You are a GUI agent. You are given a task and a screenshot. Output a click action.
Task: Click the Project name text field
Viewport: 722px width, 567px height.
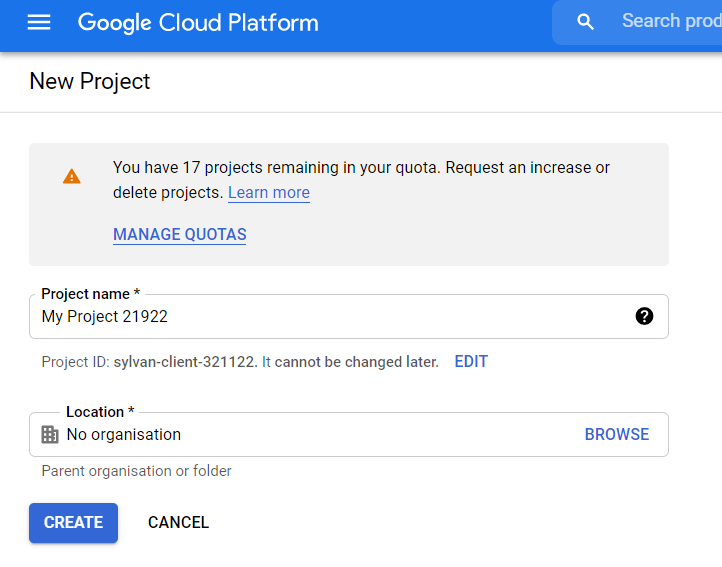pos(330,317)
